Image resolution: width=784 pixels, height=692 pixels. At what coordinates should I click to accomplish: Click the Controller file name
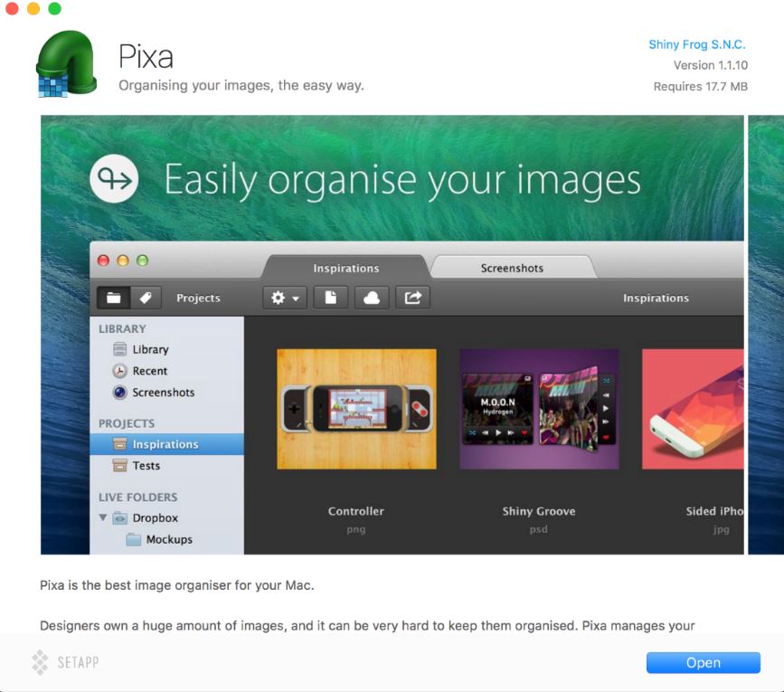pos(356,511)
